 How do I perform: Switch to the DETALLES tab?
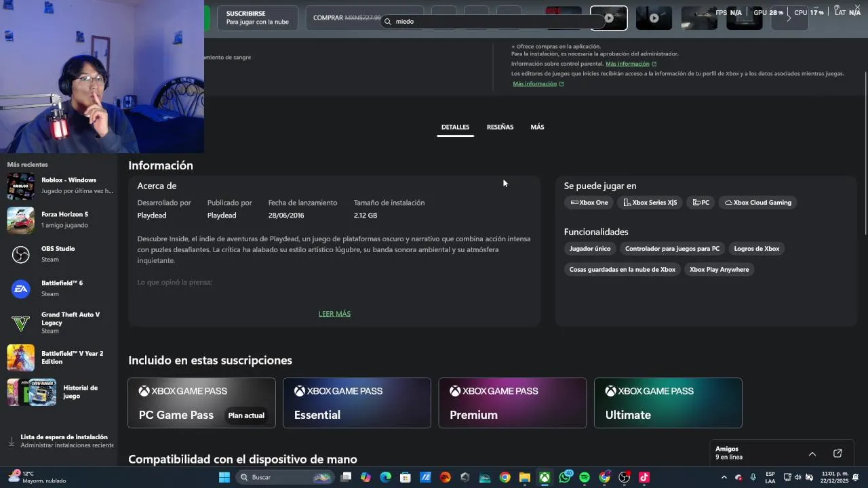(455, 127)
